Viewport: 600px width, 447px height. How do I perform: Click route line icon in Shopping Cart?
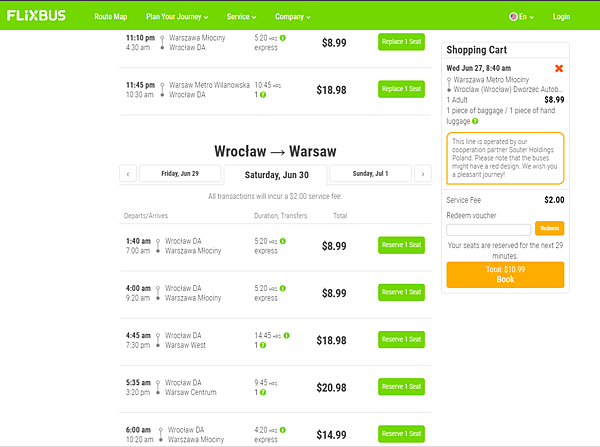pyautogui.click(x=449, y=85)
